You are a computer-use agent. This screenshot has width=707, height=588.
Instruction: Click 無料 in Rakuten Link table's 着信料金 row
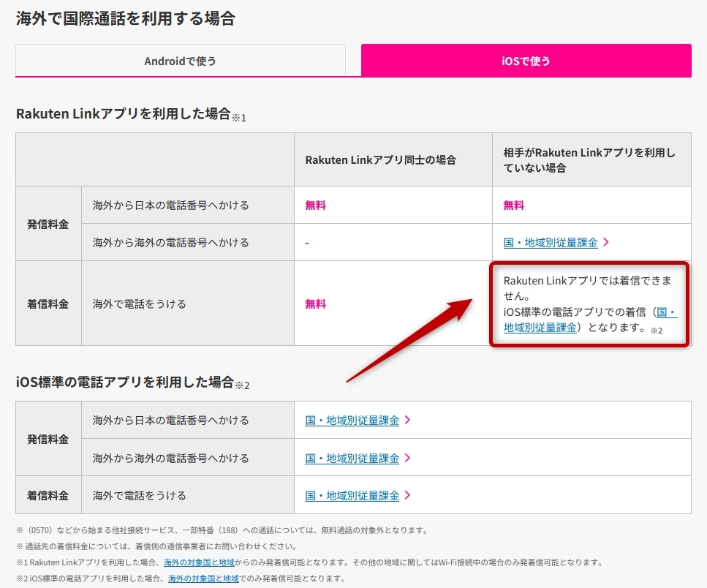(x=315, y=304)
